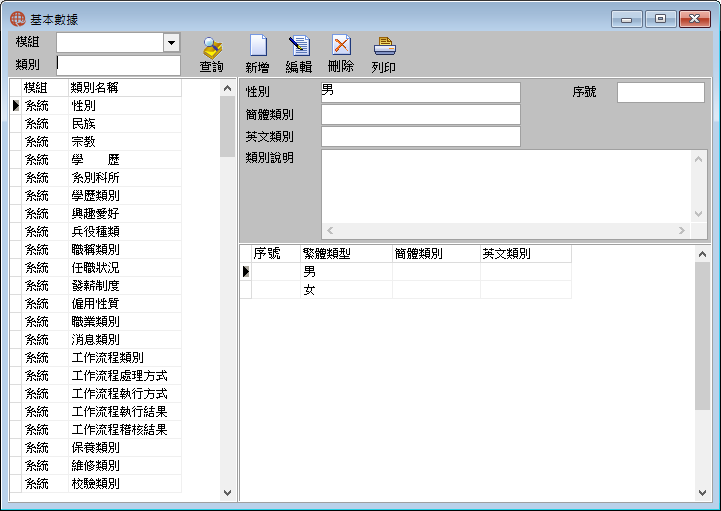
Task: Select the 興趣愛好 row
Action: [96, 213]
